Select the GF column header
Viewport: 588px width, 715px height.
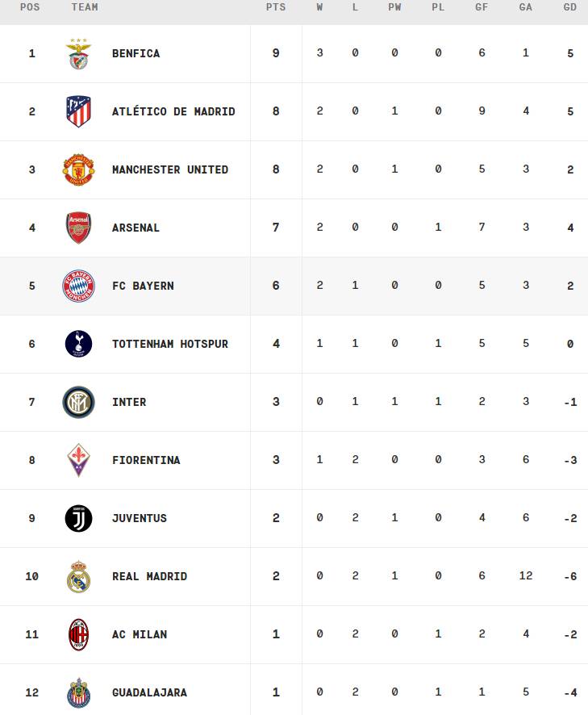pos(482,6)
